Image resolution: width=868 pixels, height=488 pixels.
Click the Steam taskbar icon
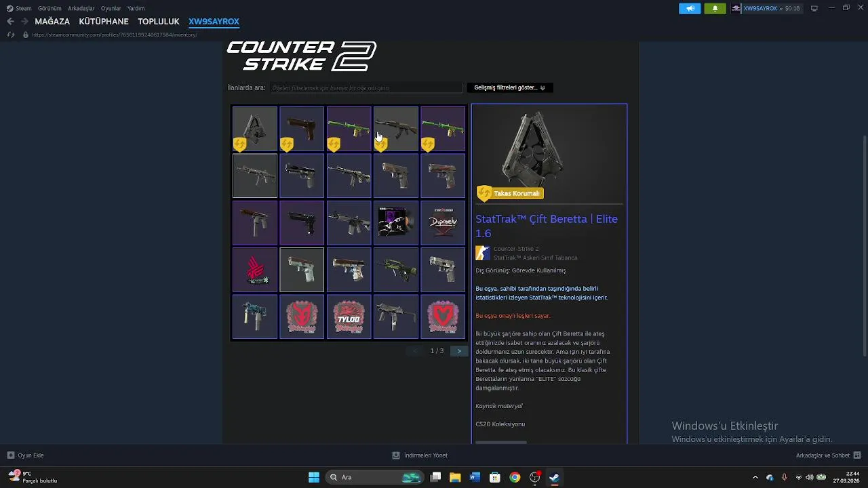554,477
